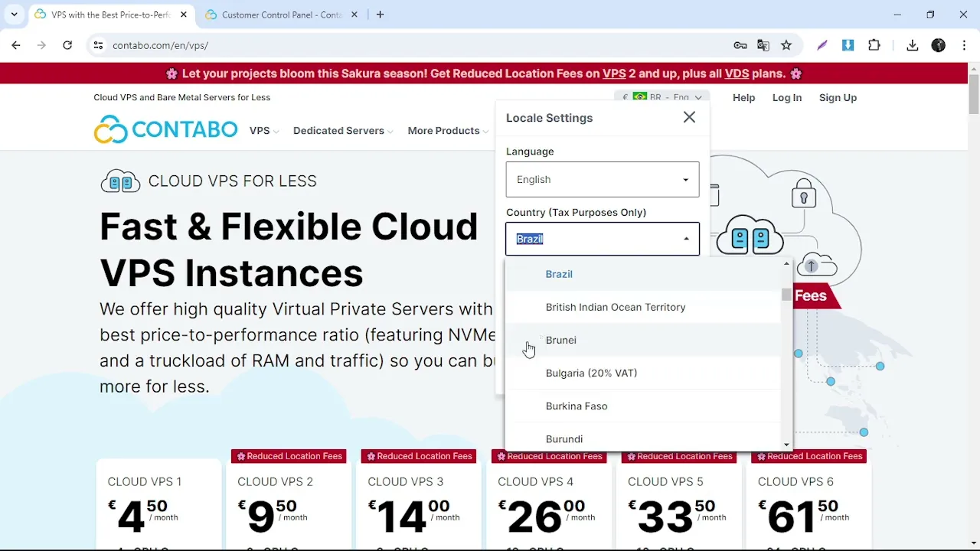This screenshot has width=980, height=551.
Task: Click the Log In link
Action: pyautogui.click(x=787, y=98)
